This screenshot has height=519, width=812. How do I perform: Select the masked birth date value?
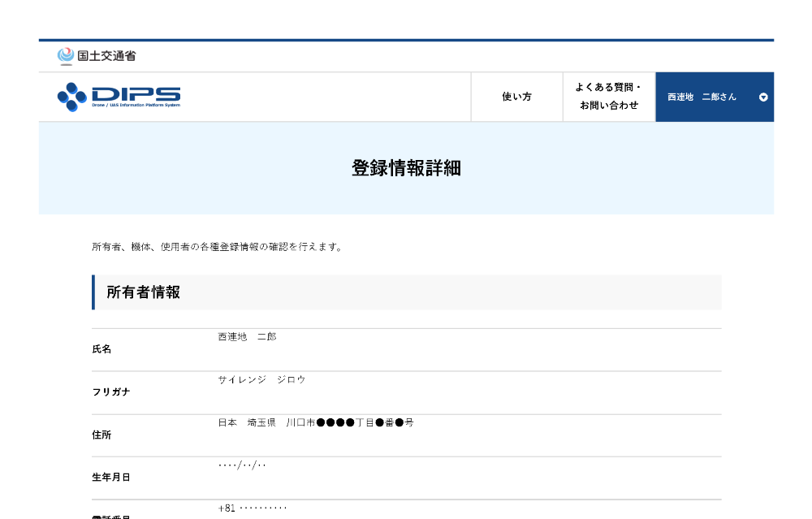242,465
